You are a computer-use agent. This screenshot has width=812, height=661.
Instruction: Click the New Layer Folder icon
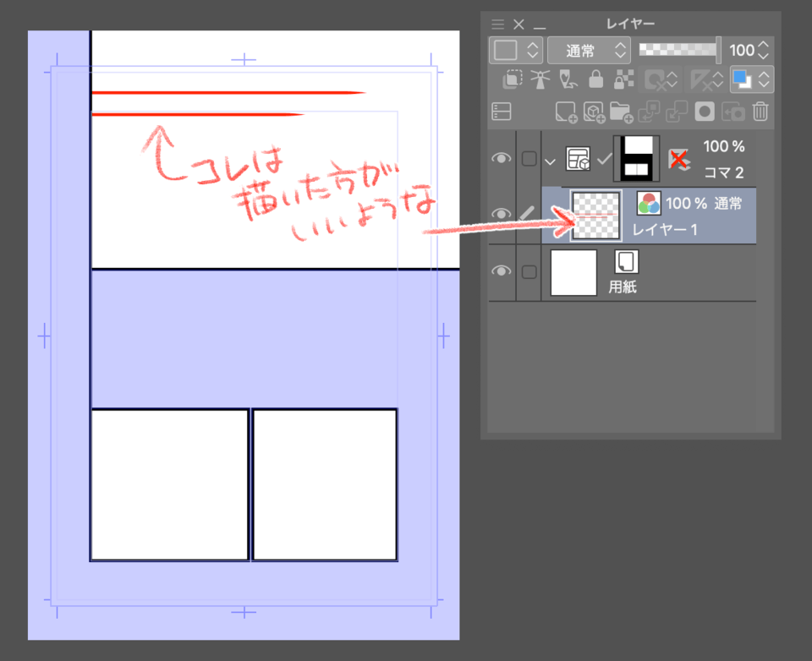[x=622, y=112]
